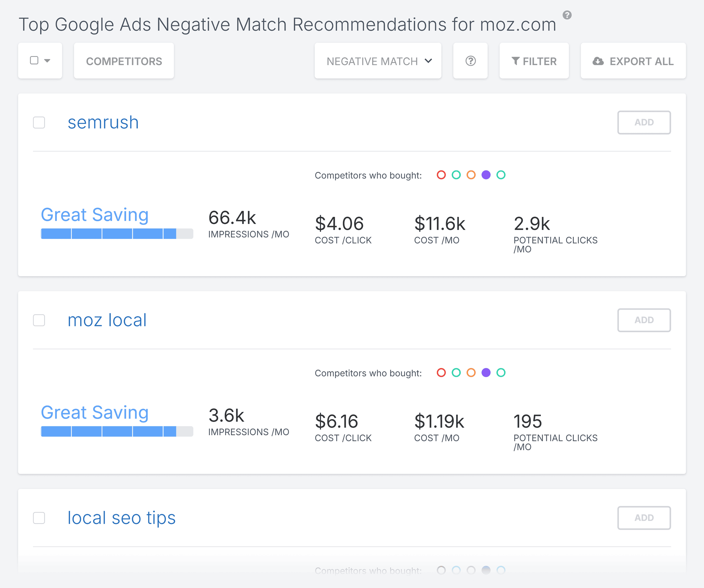The width and height of the screenshot is (704, 588).
Task: Click Add button for local seo tips
Action: (644, 518)
